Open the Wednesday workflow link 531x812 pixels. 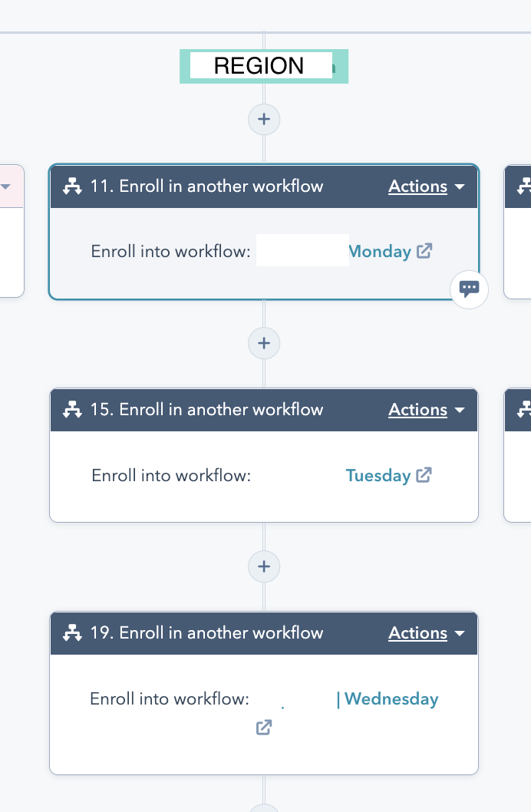pos(391,698)
